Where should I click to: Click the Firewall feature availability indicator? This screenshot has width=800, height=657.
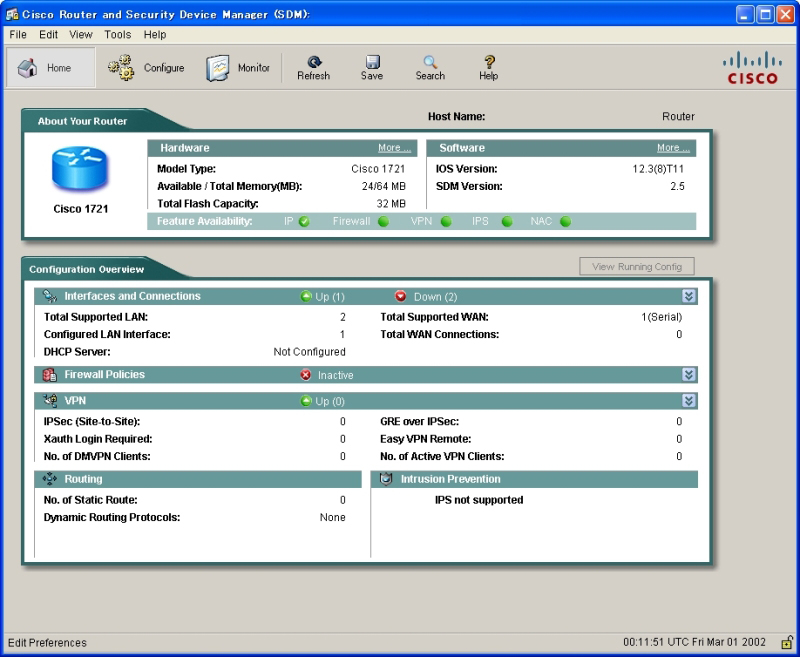pos(383,221)
